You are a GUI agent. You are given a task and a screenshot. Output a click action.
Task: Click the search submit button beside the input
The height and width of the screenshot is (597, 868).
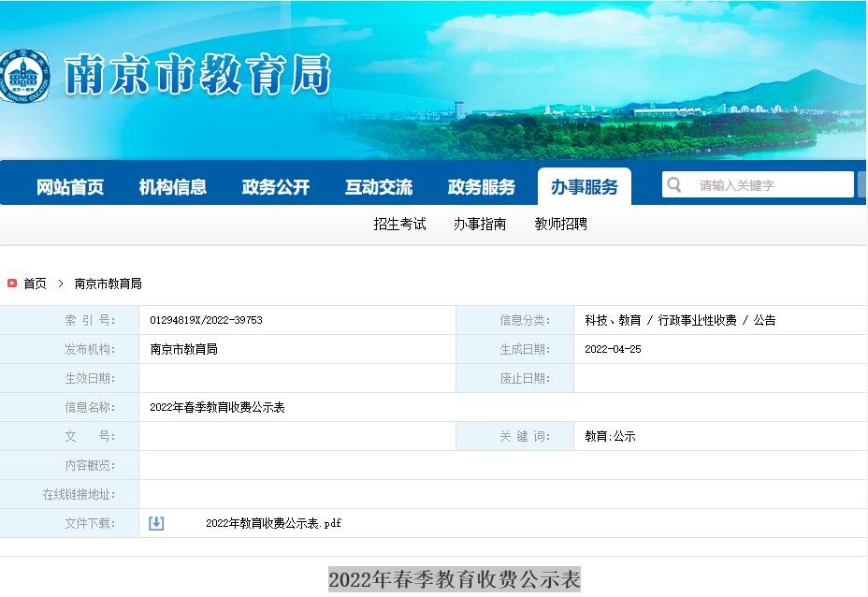coord(861,184)
